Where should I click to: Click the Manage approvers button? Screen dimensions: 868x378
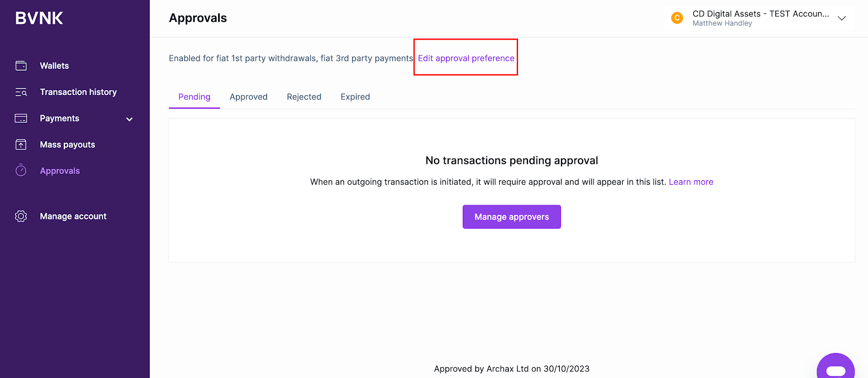point(511,216)
